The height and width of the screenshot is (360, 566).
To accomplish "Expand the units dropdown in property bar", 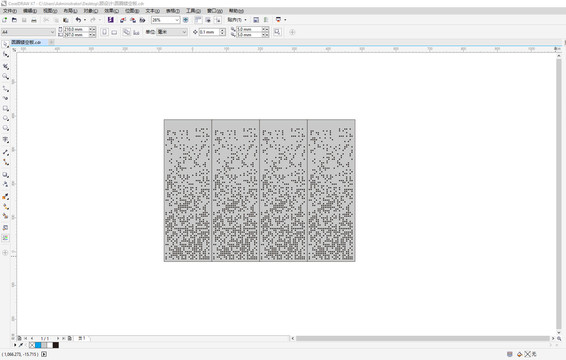I will (172, 32).
